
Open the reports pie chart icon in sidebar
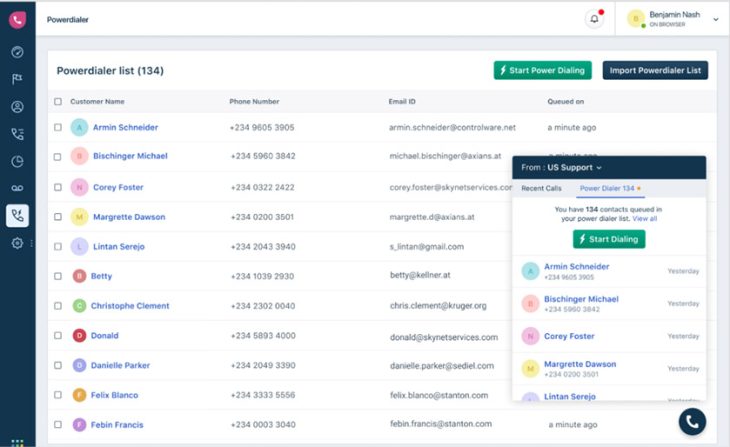pos(17,161)
